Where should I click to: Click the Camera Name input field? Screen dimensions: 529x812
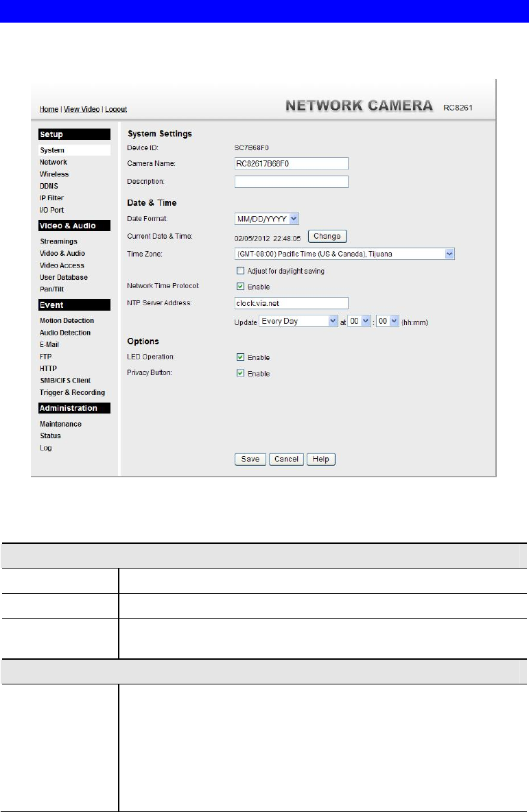tap(291, 164)
